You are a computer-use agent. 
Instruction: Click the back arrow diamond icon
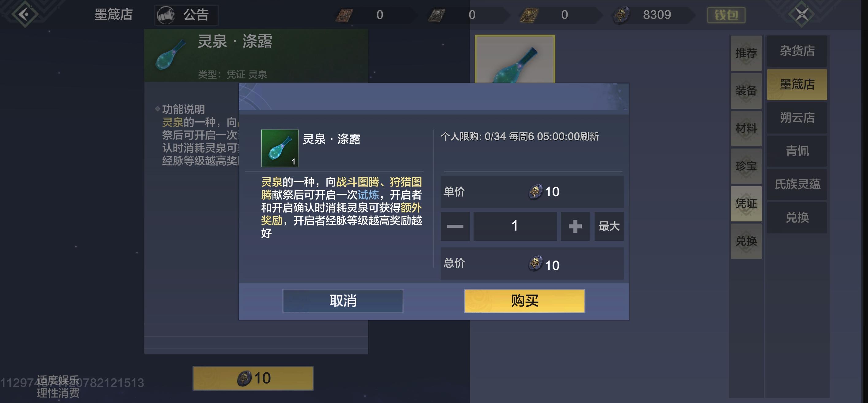(x=24, y=14)
